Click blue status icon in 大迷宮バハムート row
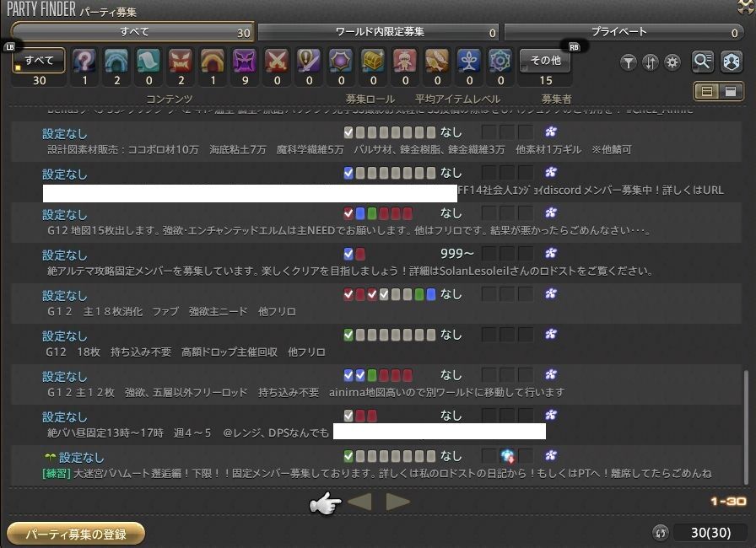The width and height of the screenshot is (756, 548). [507, 455]
